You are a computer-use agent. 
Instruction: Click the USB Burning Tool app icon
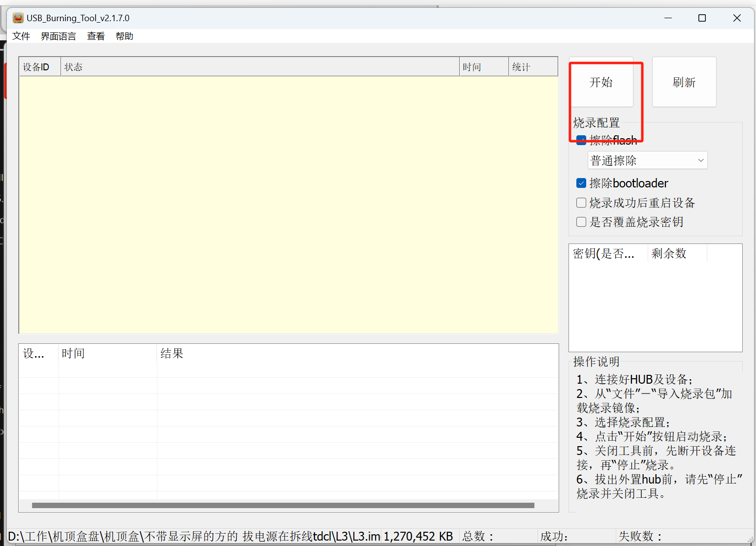(18, 18)
